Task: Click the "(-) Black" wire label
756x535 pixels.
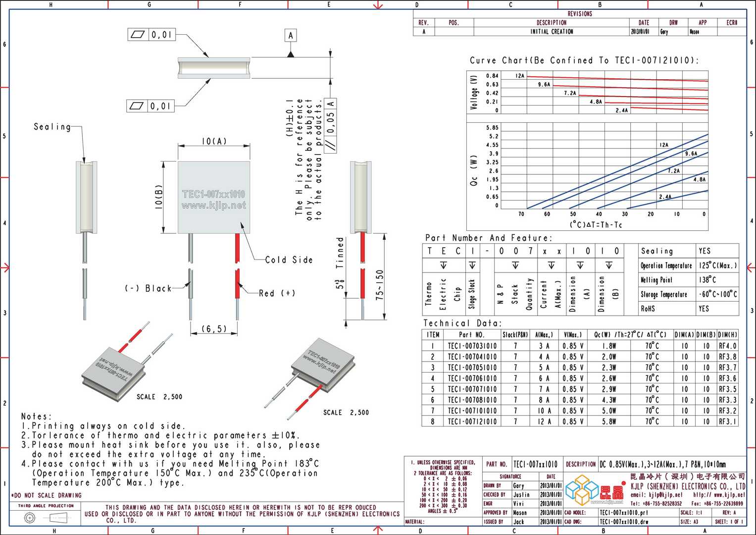Action: tap(148, 288)
